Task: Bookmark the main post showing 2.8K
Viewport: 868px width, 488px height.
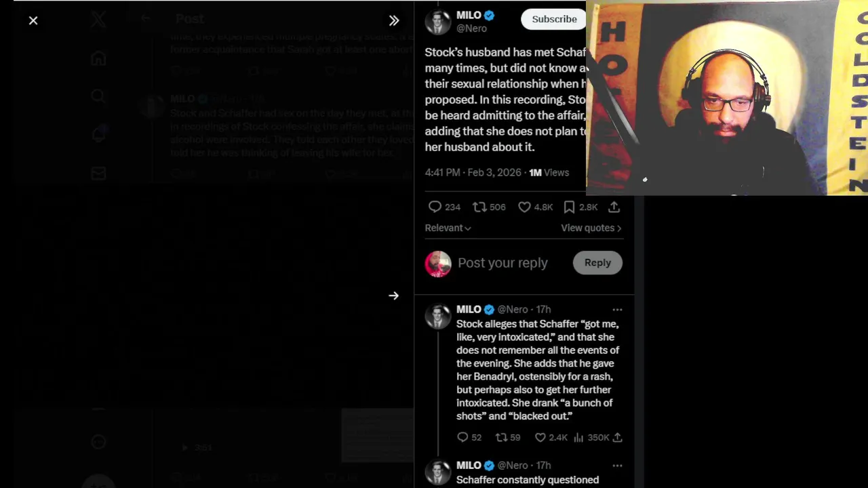Action: 580,207
